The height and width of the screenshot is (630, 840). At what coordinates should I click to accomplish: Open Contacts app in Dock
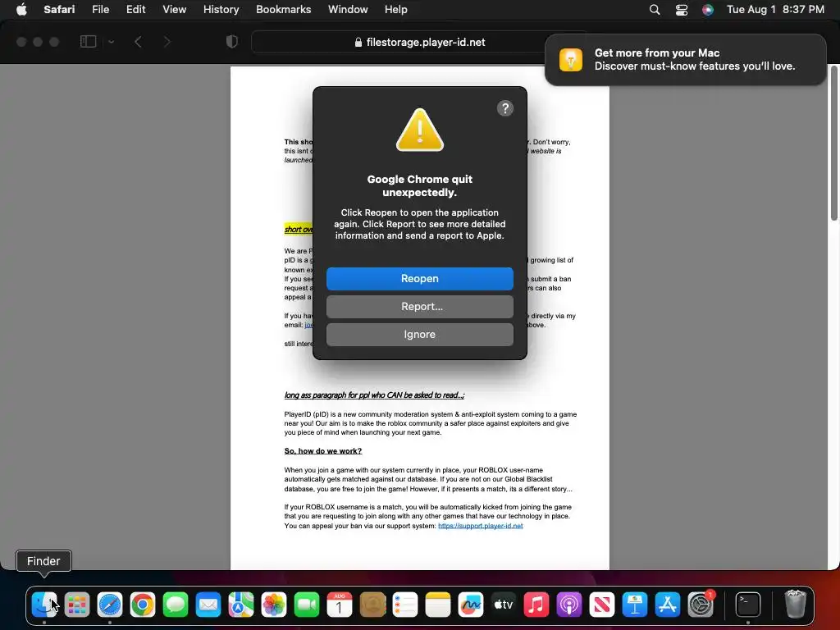372,605
